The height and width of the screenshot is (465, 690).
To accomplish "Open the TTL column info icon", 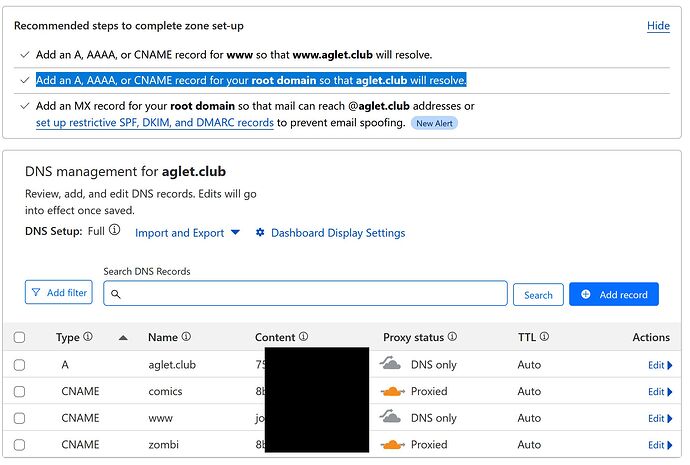I will click(544, 337).
